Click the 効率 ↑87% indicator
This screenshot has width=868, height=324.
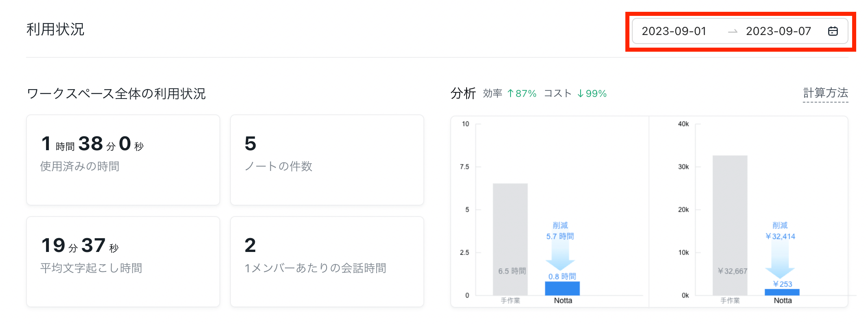coord(510,94)
